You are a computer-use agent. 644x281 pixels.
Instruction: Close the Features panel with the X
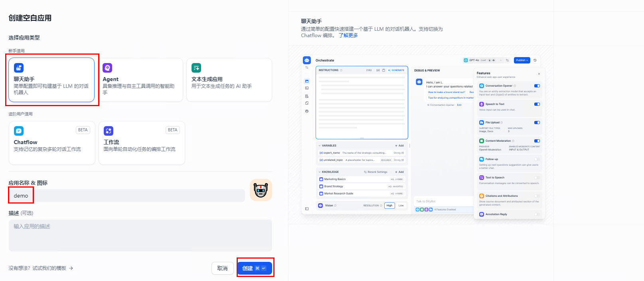[539, 74]
